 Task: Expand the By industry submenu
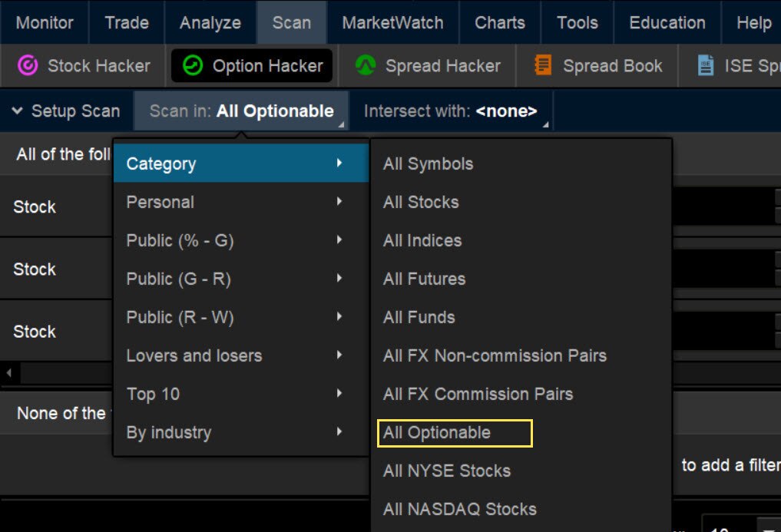[x=241, y=432]
